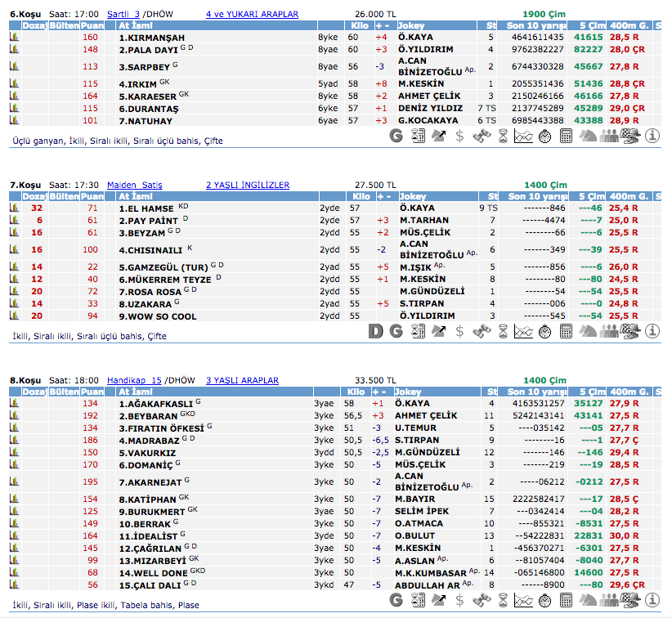
Task: Click the Handikap 15 link
Action: coord(134,380)
